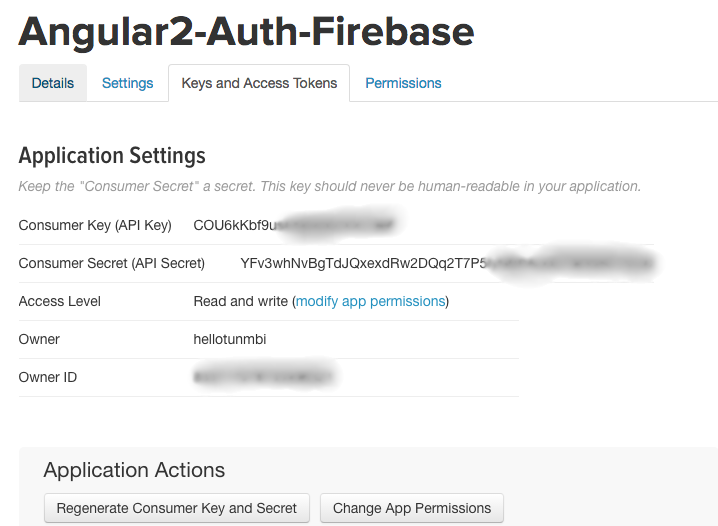Click the Owner ID label
The width and height of the screenshot is (718, 526).
[x=48, y=377]
